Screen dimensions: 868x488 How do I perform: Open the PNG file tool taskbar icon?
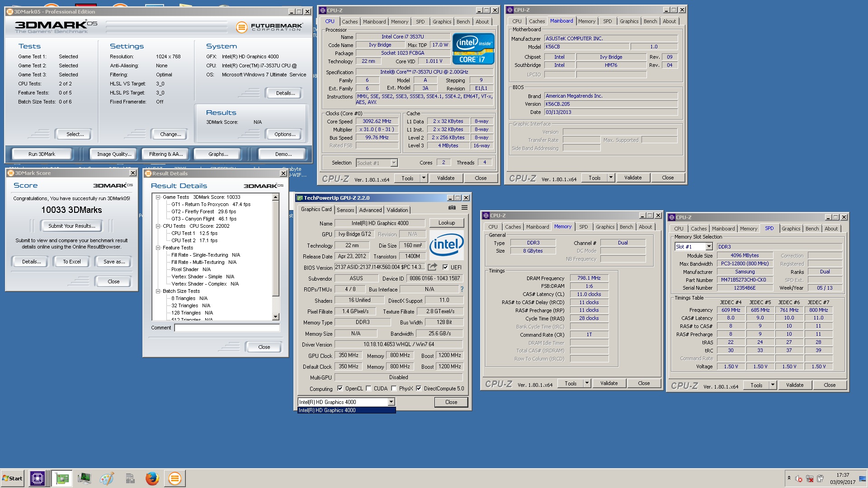coord(130,478)
